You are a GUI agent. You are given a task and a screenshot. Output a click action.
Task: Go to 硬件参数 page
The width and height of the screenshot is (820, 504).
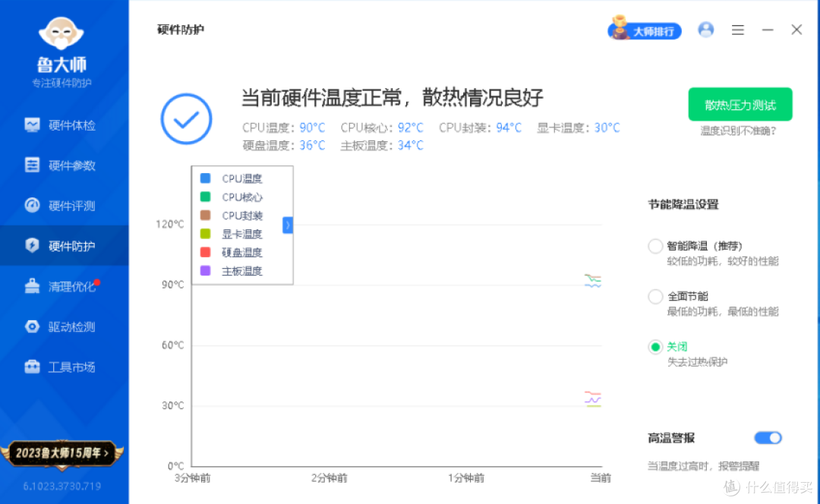pos(71,165)
